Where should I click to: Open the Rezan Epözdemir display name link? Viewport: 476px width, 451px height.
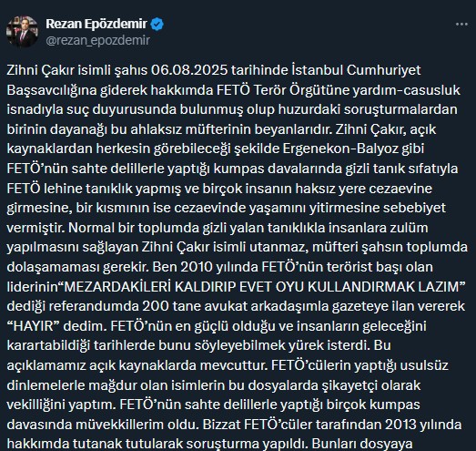pyautogui.click(x=96, y=24)
